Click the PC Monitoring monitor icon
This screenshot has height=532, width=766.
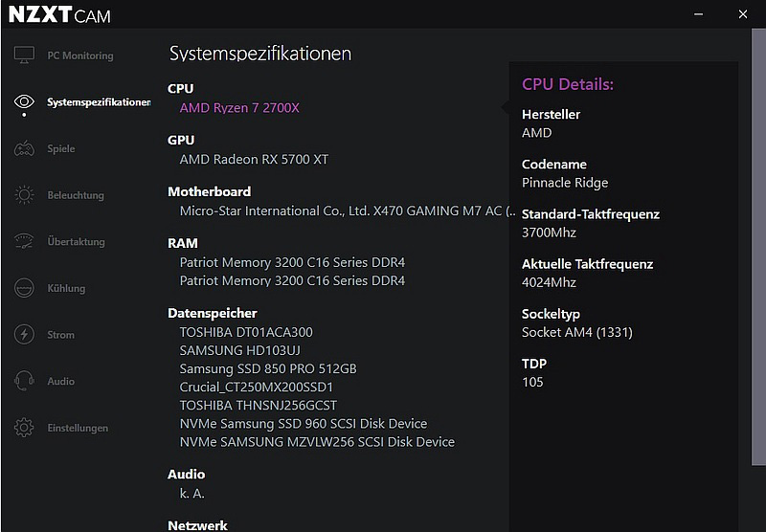click(x=24, y=55)
